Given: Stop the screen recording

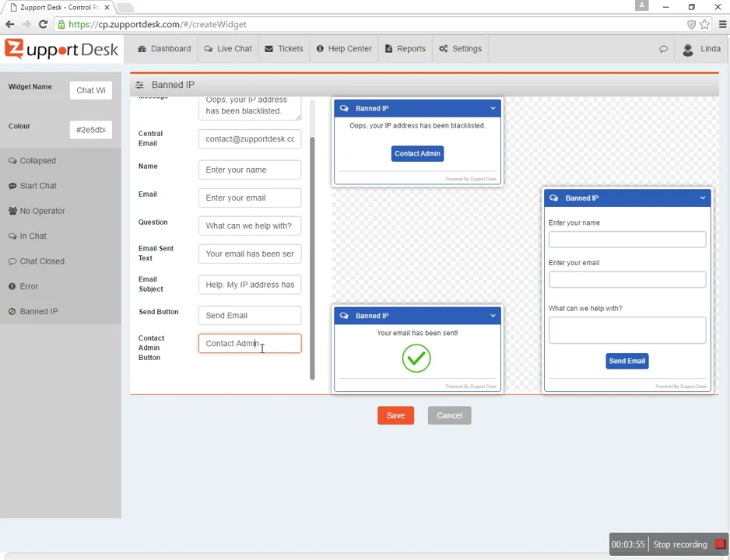Looking at the screenshot, I should coord(689,544).
